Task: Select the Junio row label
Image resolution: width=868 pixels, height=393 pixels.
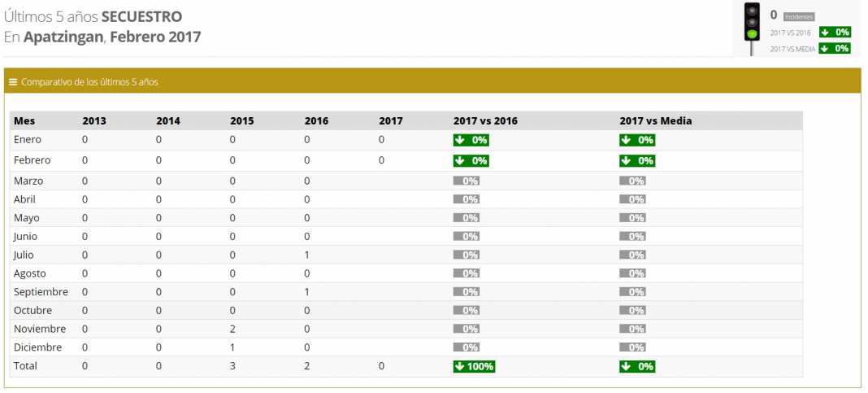Action: pos(25,236)
